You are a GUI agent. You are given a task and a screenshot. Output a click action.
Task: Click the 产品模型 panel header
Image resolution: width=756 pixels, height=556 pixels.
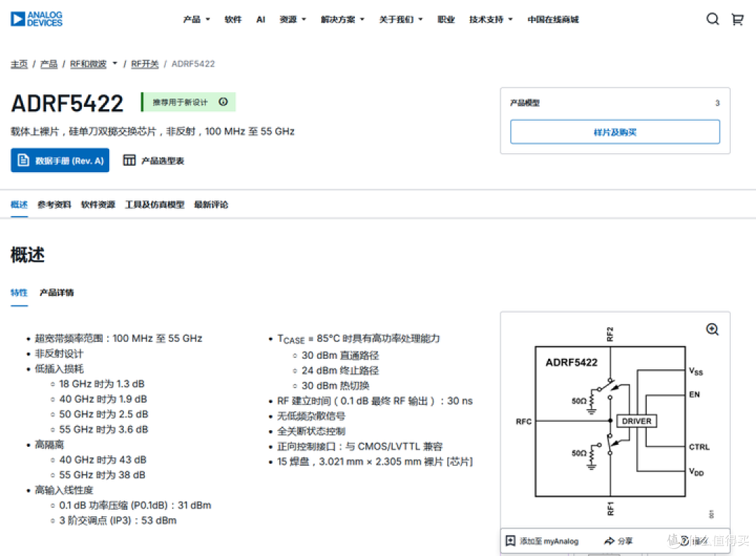[524, 103]
